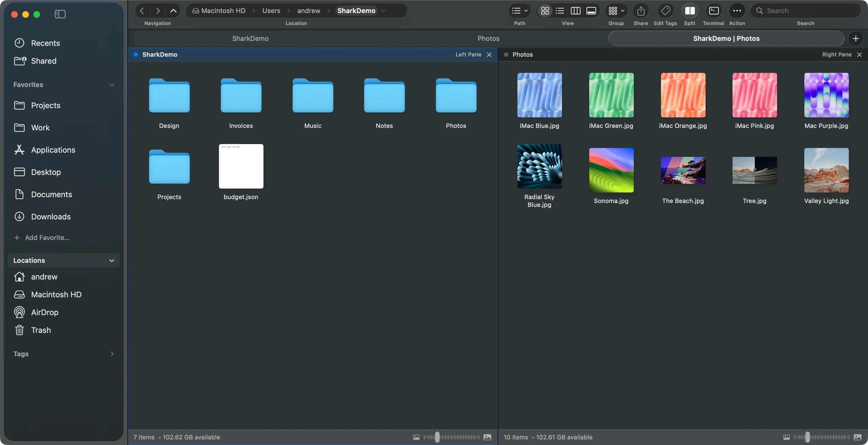868x445 pixels.
Task: Switch to column view
Action: click(x=576, y=11)
